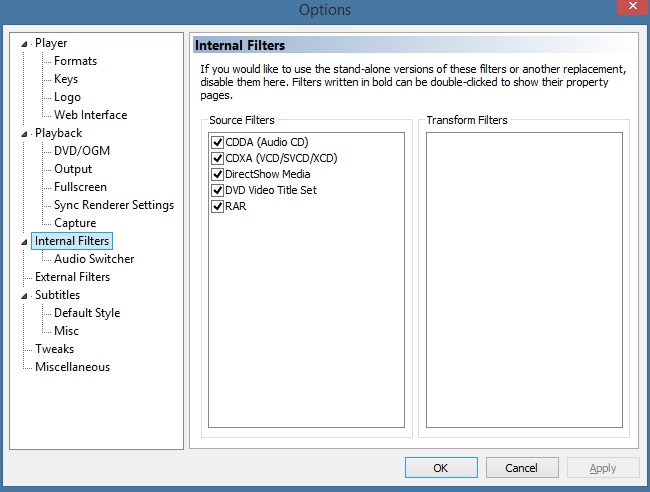Collapse the Player tree node
Screen dimensions: 650x492
(x=24, y=44)
